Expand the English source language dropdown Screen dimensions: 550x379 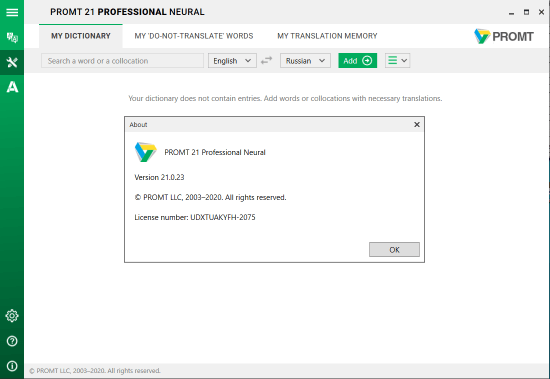pyautogui.click(x=232, y=61)
